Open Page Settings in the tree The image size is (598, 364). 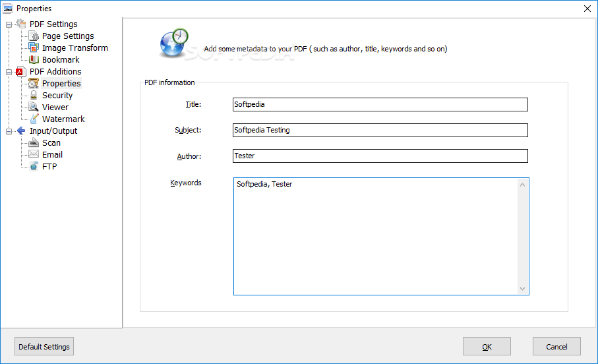click(68, 36)
